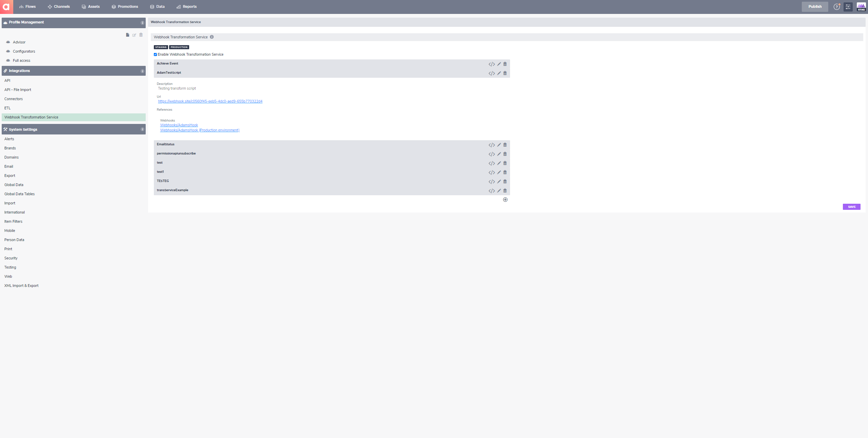Open AdamsHook Production environment link

(200, 130)
